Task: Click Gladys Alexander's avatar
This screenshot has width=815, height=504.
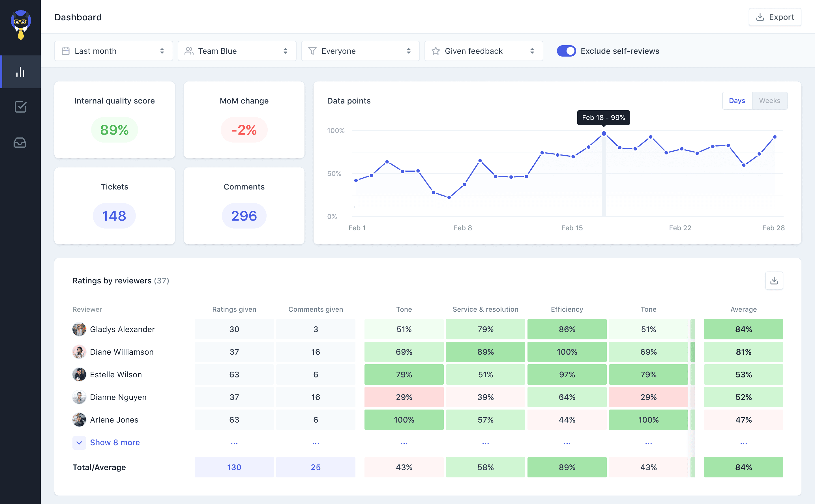Action: (x=79, y=329)
